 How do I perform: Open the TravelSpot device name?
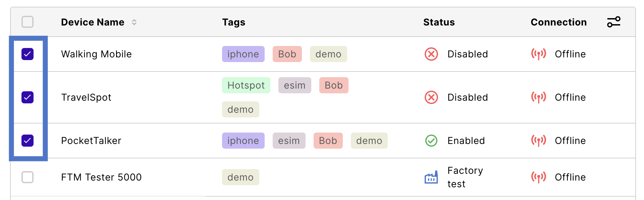86,97
